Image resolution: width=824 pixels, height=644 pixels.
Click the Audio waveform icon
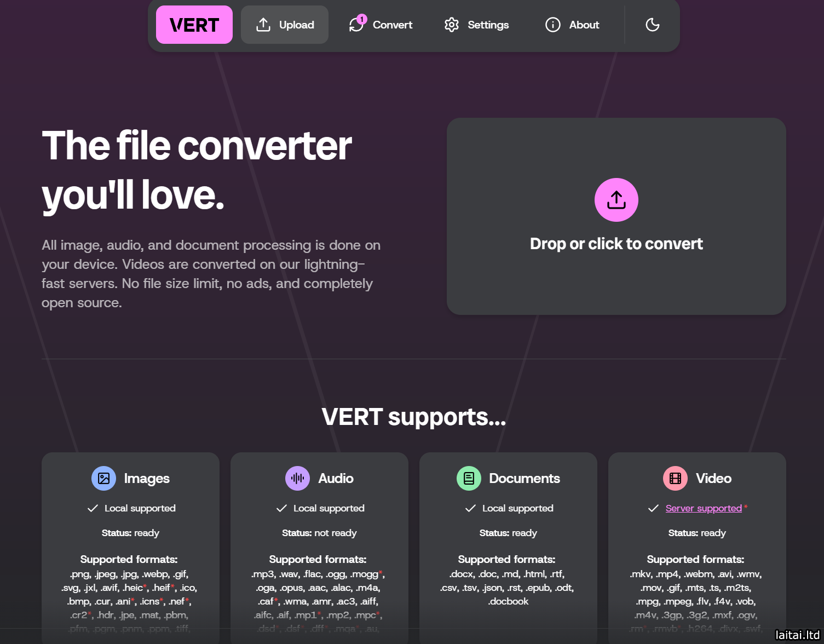297,478
